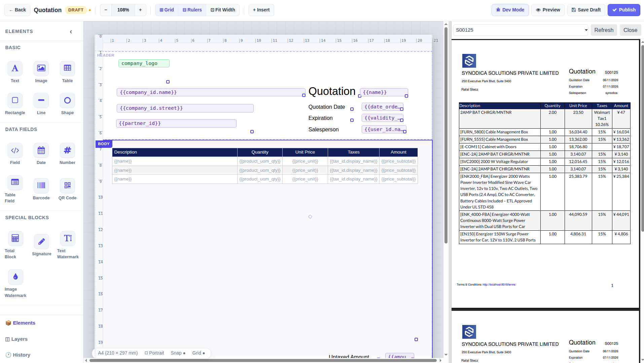Select the {{name}} field beside Quotation
Screen dimensions: 644x363
[x=384, y=92]
